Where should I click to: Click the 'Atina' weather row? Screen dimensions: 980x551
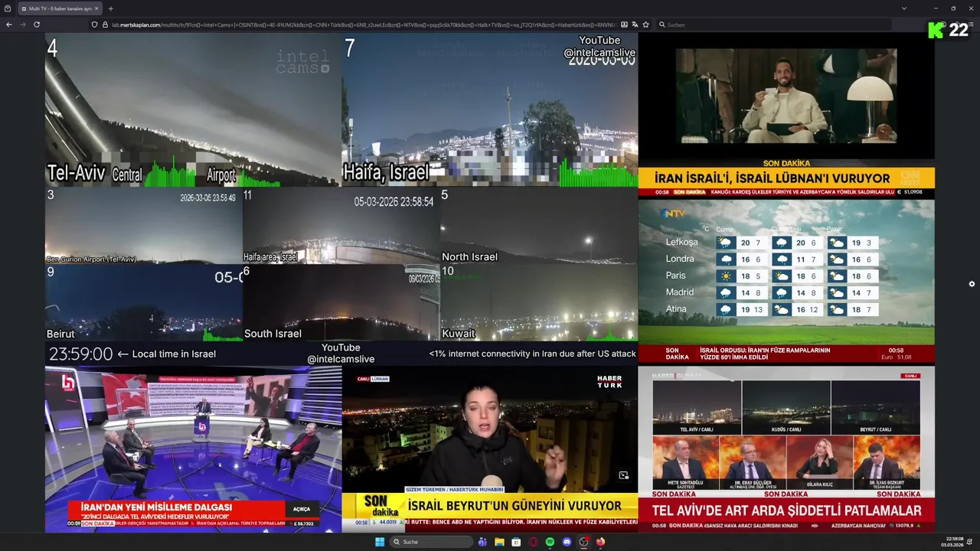point(770,309)
